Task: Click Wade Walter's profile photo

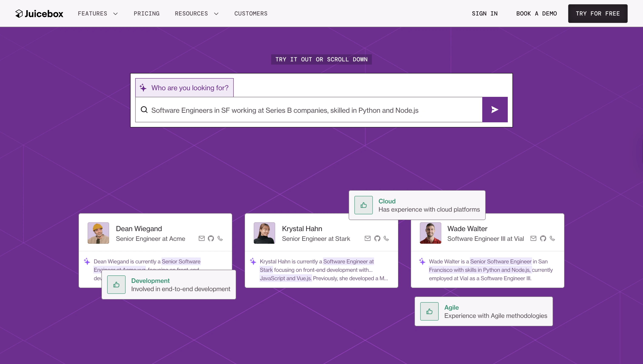Action: [x=431, y=233]
